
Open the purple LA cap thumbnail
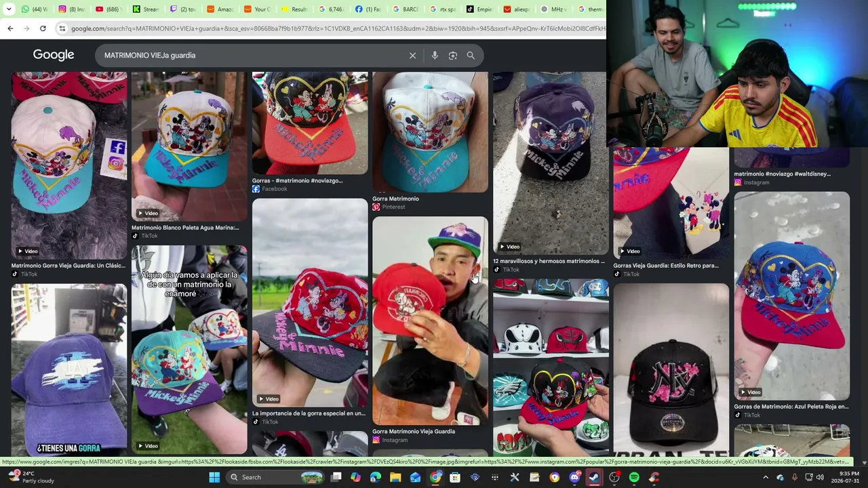pyautogui.click(x=68, y=369)
